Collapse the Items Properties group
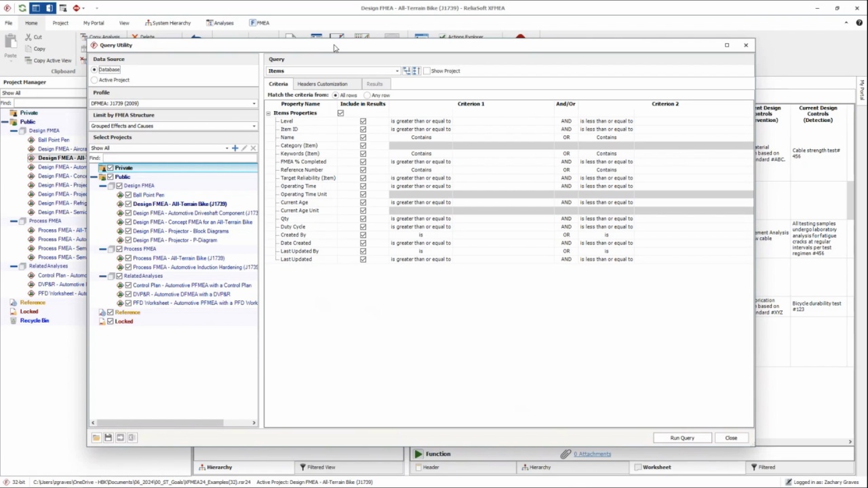This screenshot has height=488, width=868. (269, 113)
